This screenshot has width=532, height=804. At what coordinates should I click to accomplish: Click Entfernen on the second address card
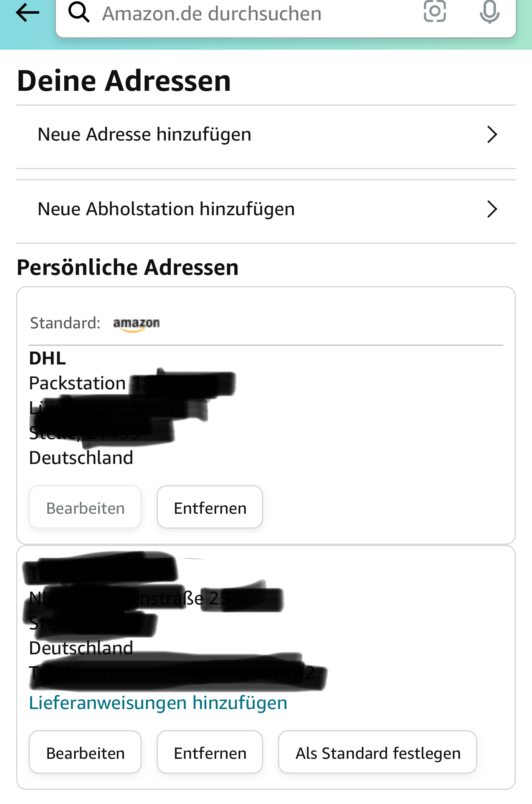point(210,752)
